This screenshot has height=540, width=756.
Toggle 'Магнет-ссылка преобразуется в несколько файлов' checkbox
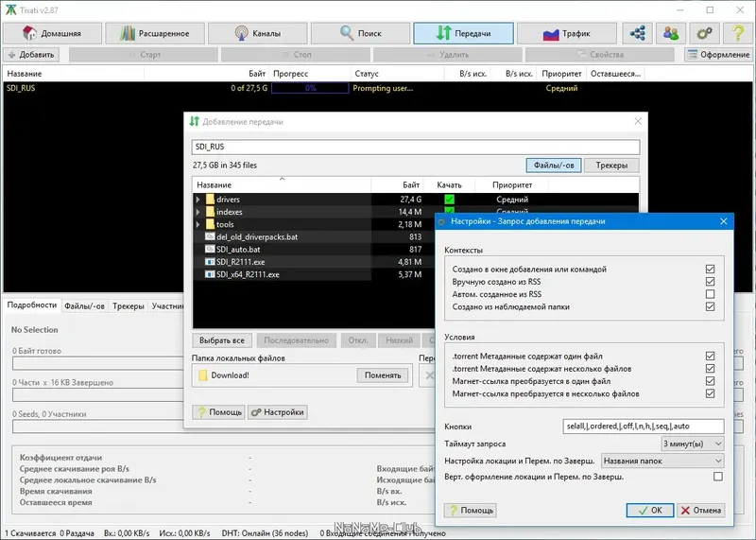(710, 393)
